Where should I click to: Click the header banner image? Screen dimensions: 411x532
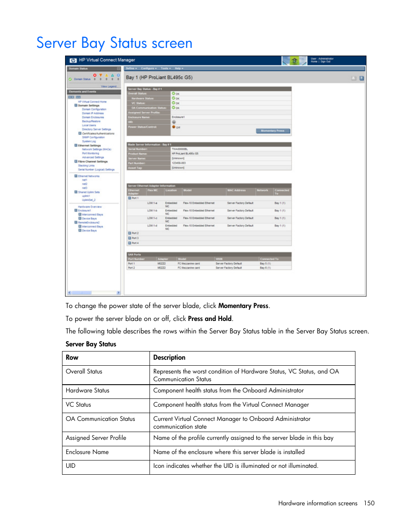pos(294,61)
